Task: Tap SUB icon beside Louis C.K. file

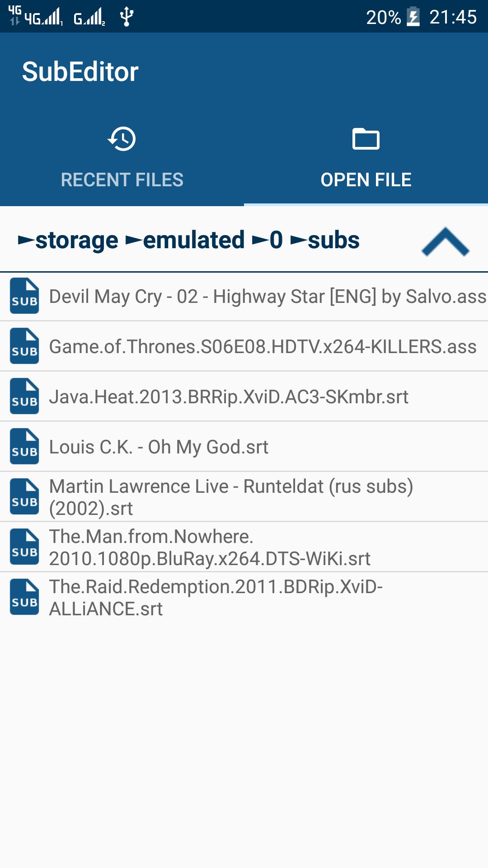Action: click(24, 447)
